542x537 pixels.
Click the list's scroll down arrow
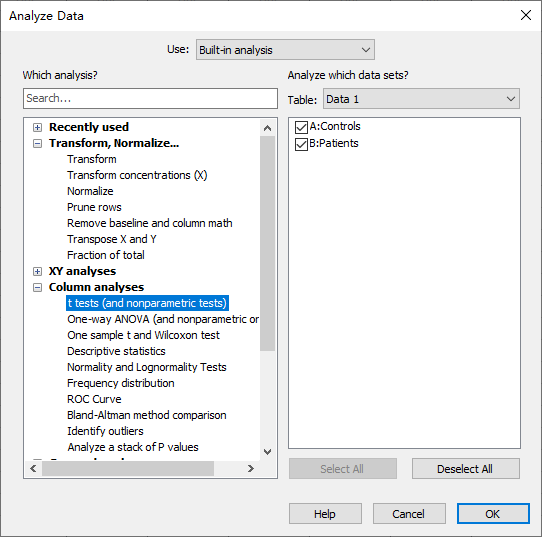267,452
